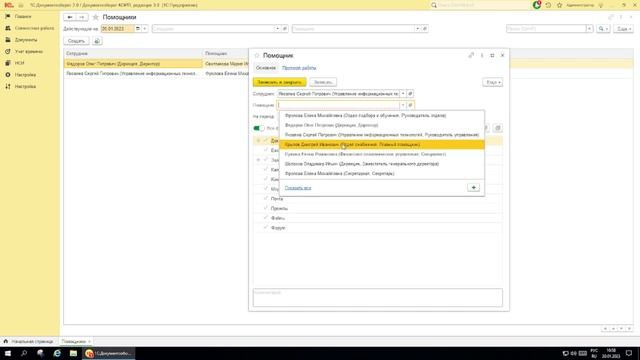Open the three-dot menu in the dialog header

482,55
